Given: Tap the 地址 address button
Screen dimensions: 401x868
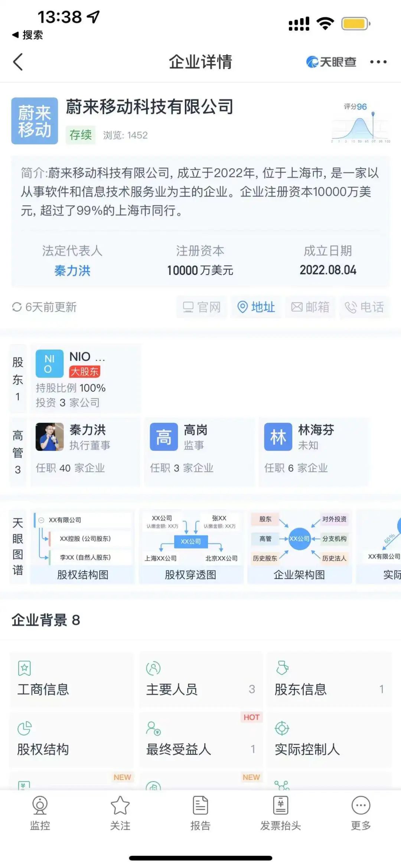Looking at the screenshot, I should 256,307.
